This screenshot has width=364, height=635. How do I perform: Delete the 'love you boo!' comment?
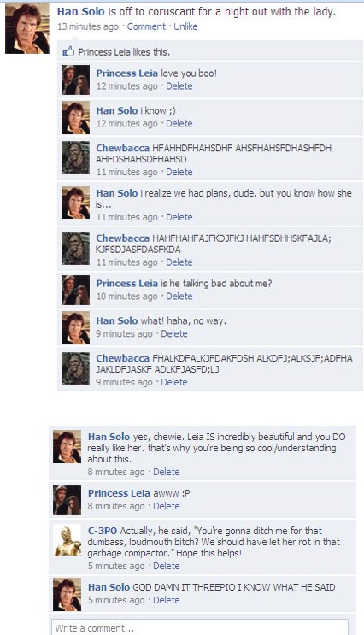179,85
